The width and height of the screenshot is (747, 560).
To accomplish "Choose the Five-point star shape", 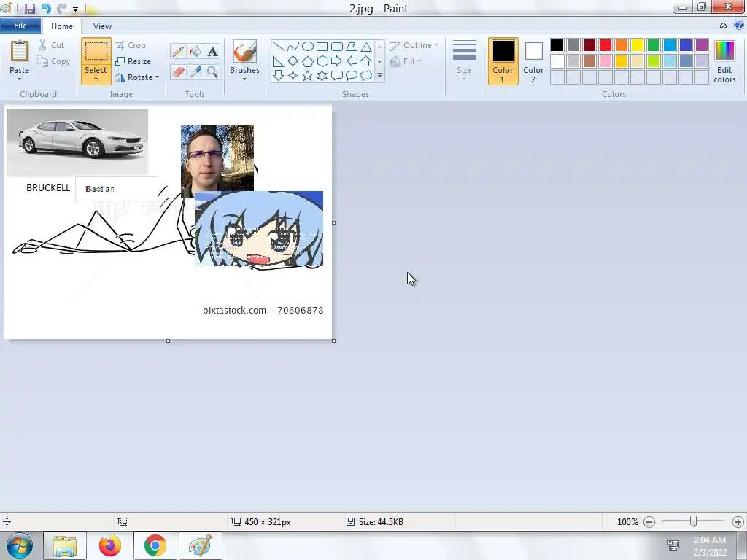I will [308, 76].
